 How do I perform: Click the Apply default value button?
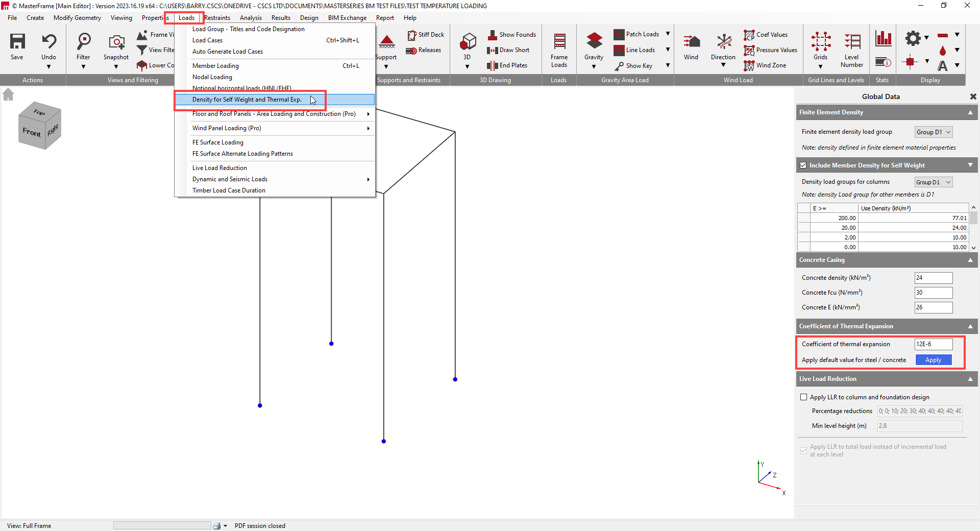933,360
